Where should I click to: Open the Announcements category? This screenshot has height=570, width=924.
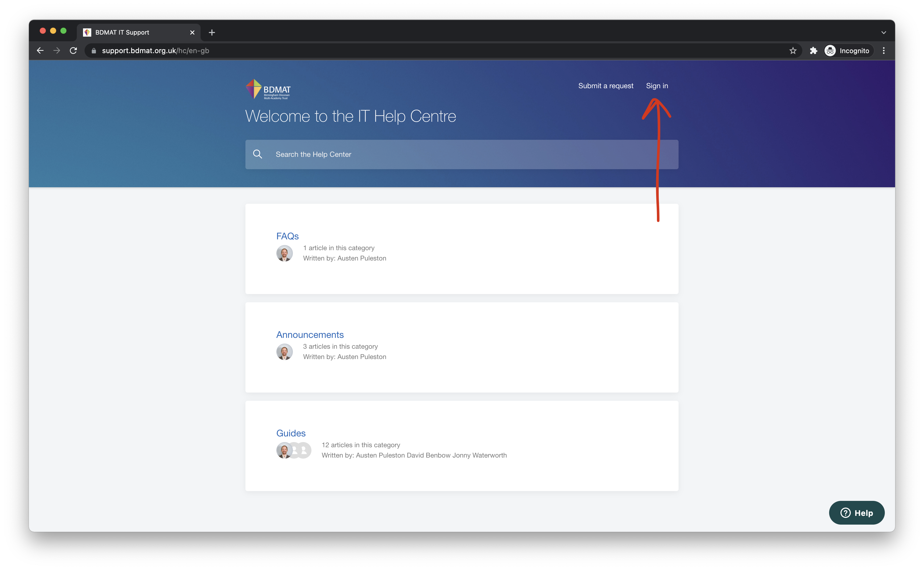click(310, 335)
